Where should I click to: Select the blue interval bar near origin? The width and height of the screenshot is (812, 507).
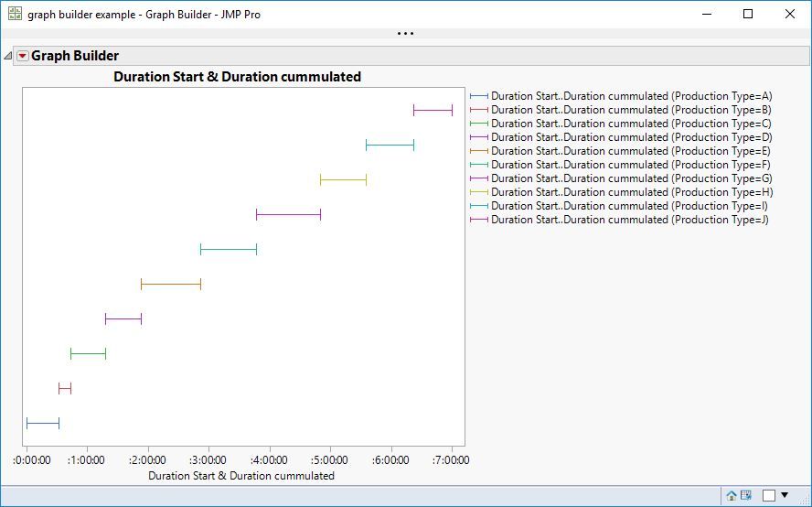point(43,424)
